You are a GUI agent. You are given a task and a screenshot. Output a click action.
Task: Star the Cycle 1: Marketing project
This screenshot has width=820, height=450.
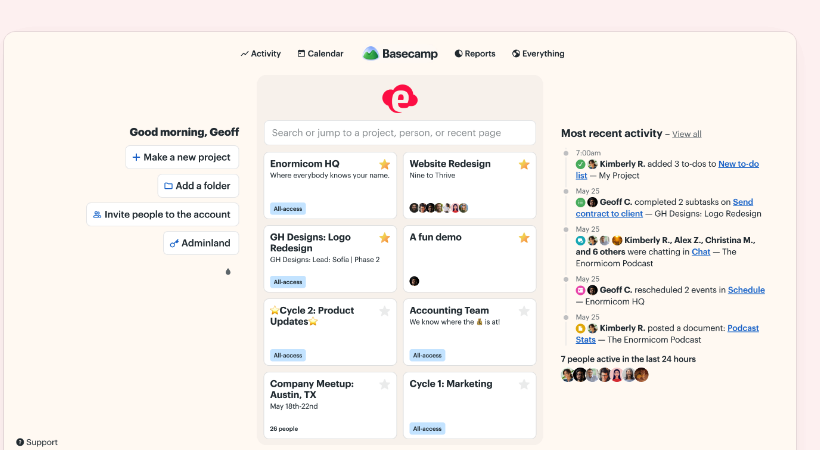(524, 384)
